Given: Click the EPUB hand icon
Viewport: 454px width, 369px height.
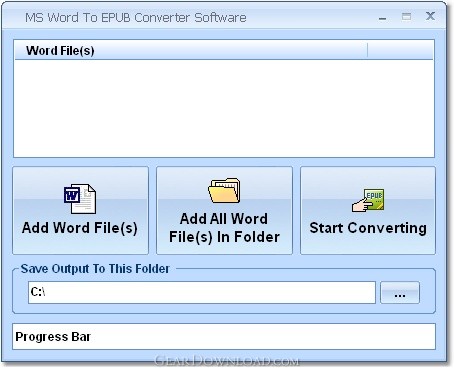Looking at the screenshot, I should pos(368,200).
